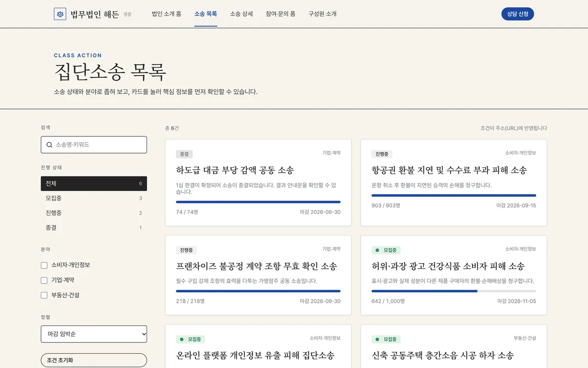Viewport: 588px width, 368px height.
Task: Open the 법인 소개 홈 nav item
Action: tap(167, 14)
